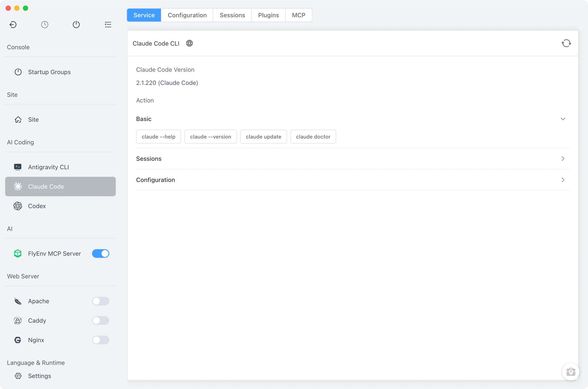Run the claude --version command
The image size is (588, 389).
point(210,136)
